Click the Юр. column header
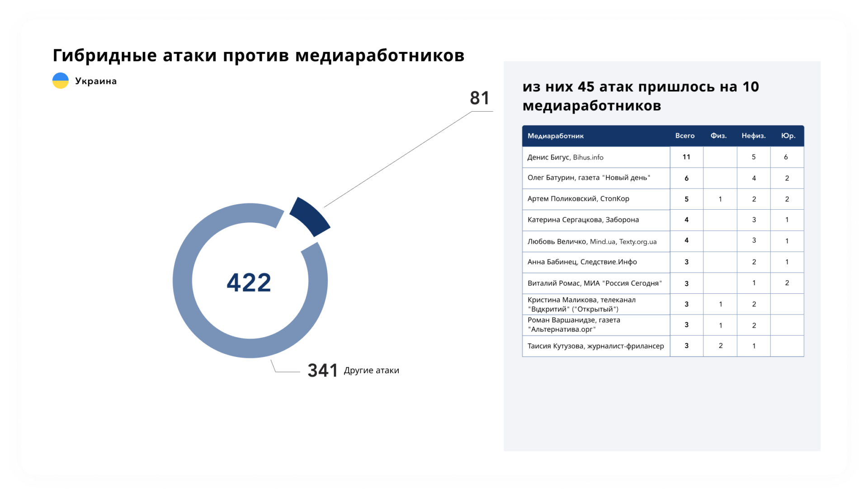 pos(788,136)
